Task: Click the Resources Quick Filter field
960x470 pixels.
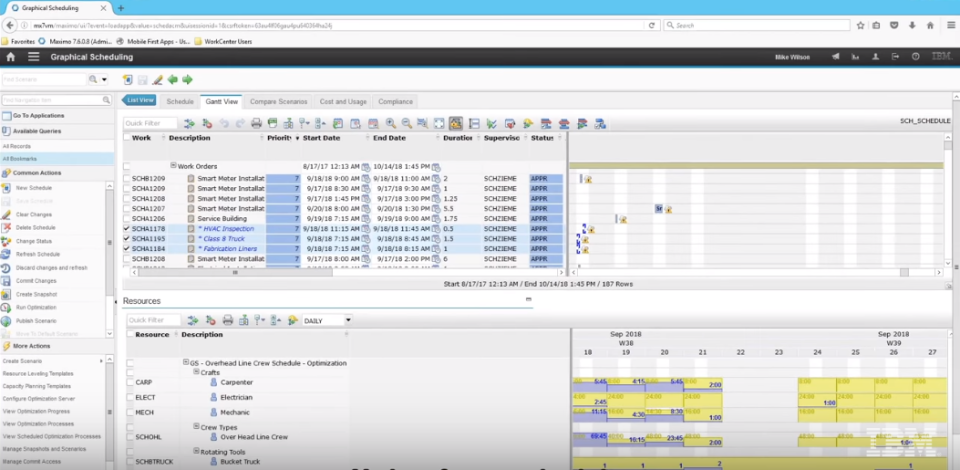Action: (x=154, y=320)
